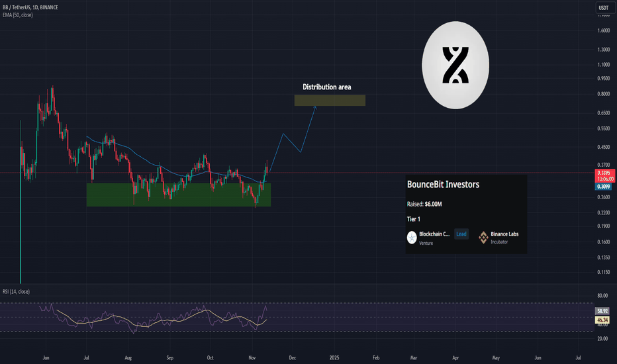Click the RSI average value label 46.34
The image size is (617, 364).
pos(602,320)
